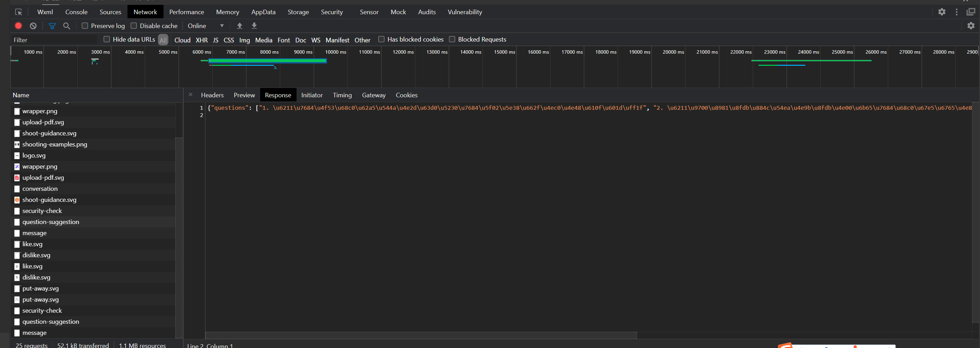Open the Gateway tab

point(373,95)
